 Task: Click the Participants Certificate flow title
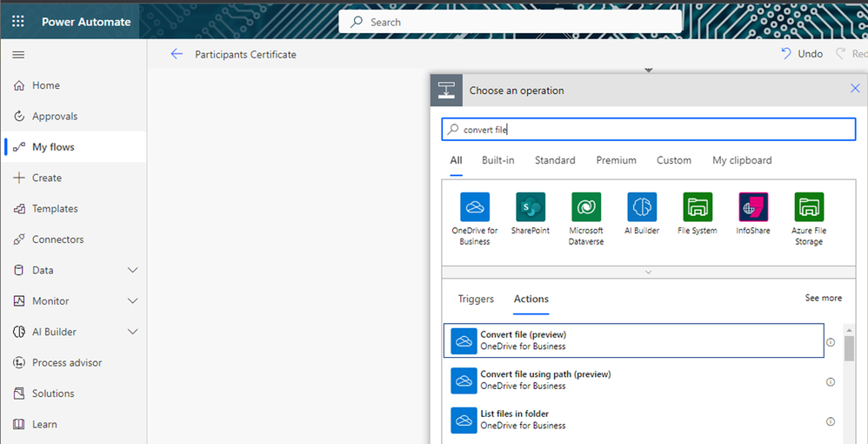point(245,54)
